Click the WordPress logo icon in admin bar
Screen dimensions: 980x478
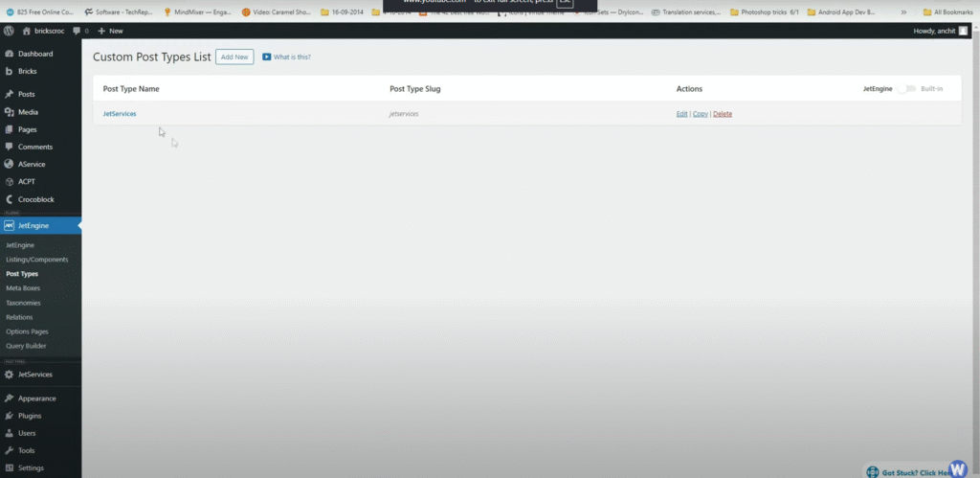tap(9, 31)
